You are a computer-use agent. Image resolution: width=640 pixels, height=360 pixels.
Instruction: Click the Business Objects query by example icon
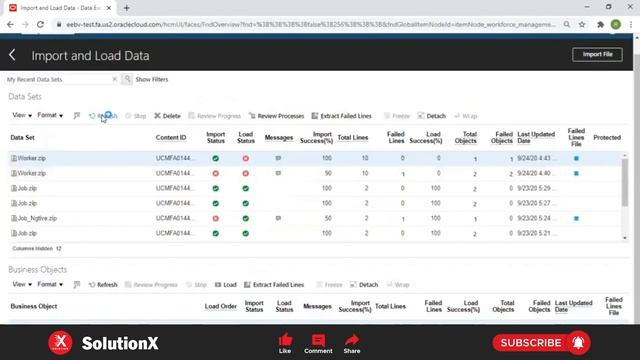click(76, 285)
